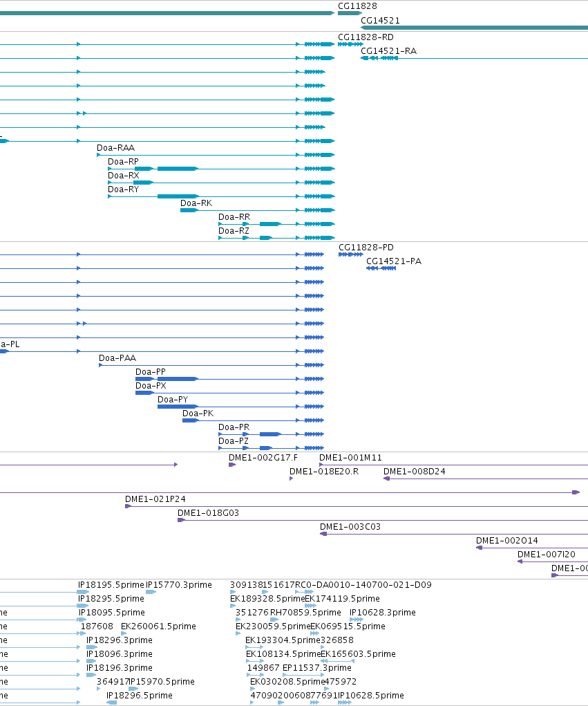Click the Doa-RK exon block
Screen dimensions: 588x706
(189, 210)
